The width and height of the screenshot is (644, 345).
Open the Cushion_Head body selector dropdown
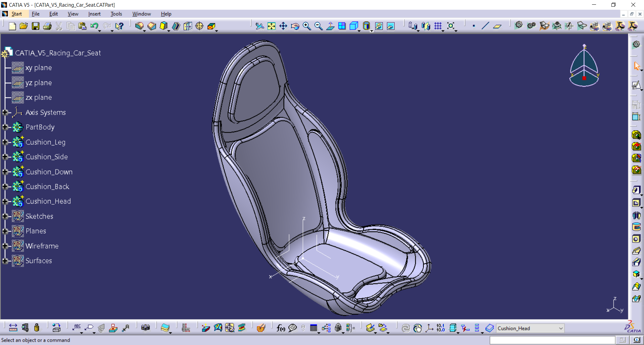[530, 328]
